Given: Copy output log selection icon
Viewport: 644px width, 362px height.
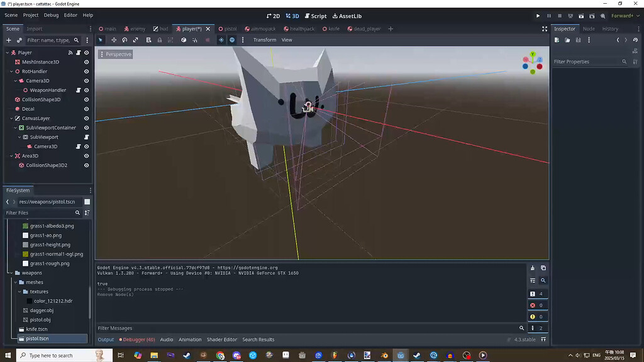Looking at the screenshot, I should (543, 268).
